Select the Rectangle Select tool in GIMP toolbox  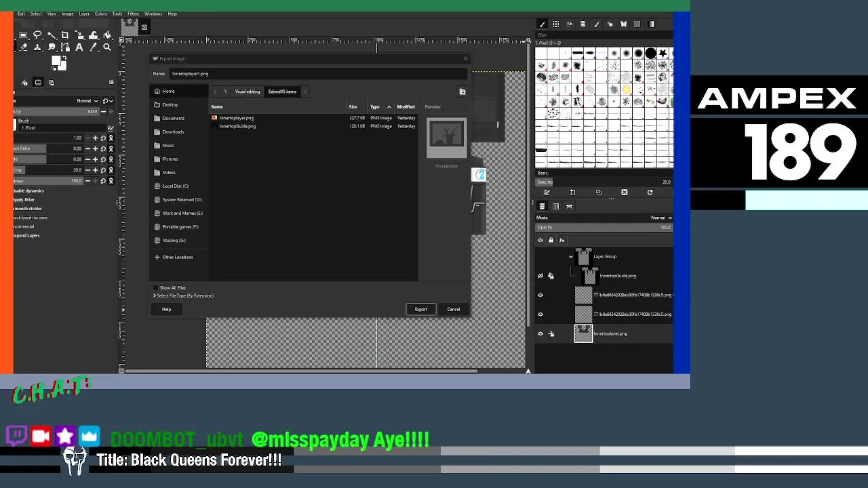(23, 35)
